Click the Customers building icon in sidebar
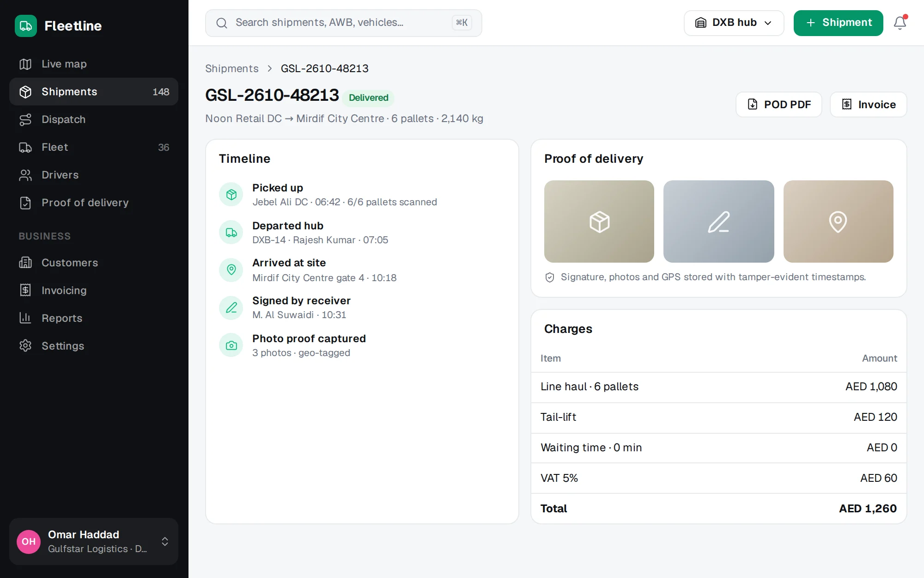The width and height of the screenshot is (924, 578). pyautogui.click(x=25, y=263)
